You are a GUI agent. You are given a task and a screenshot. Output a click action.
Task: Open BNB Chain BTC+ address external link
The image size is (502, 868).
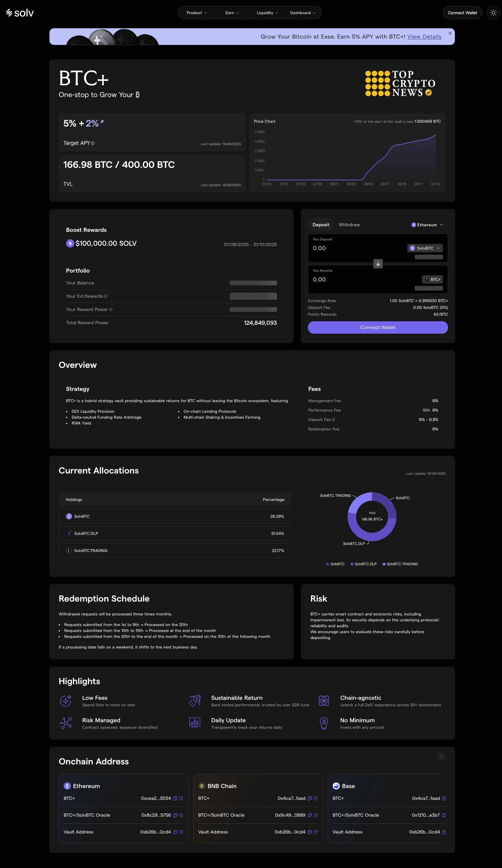316,798
